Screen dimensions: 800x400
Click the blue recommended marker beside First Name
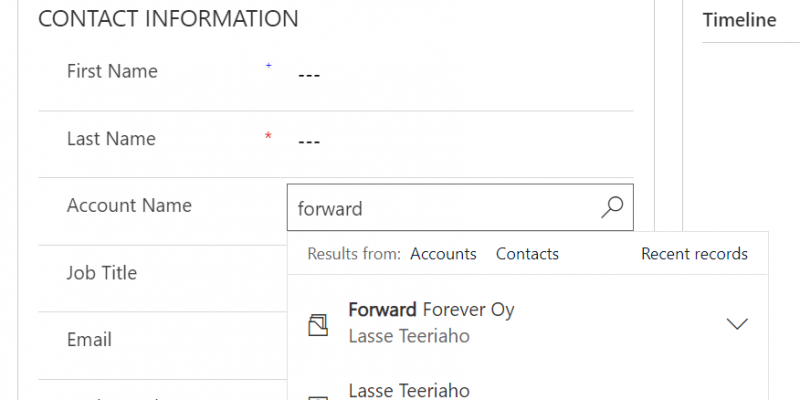click(x=268, y=66)
